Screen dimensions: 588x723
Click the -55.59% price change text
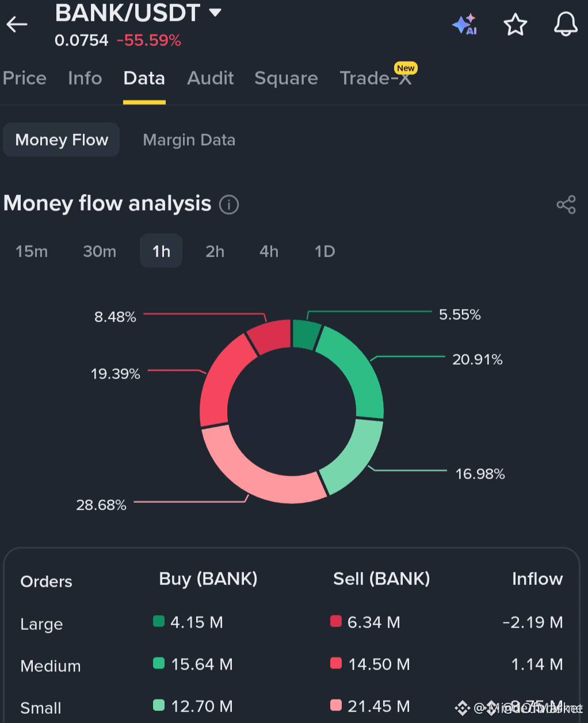click(148, 40)
